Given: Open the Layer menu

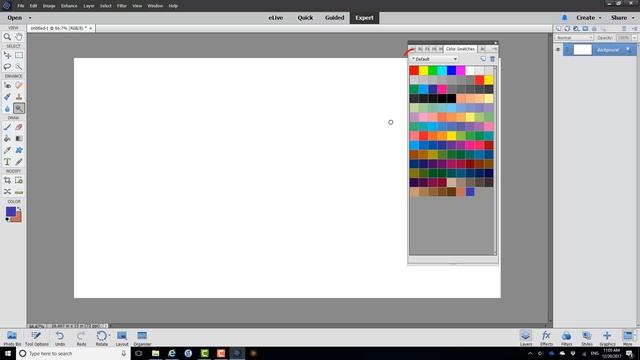Looking at the screenshot, I should tap(89, 6).
